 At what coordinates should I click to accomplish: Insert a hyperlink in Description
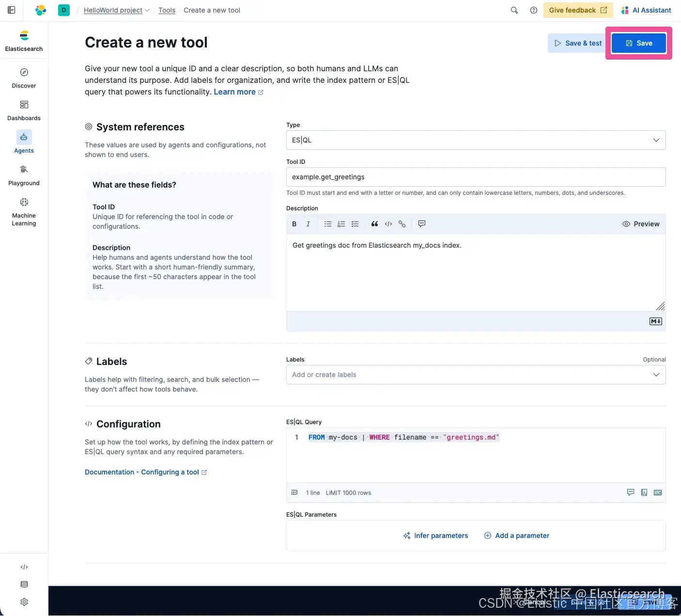coord(402,224)
